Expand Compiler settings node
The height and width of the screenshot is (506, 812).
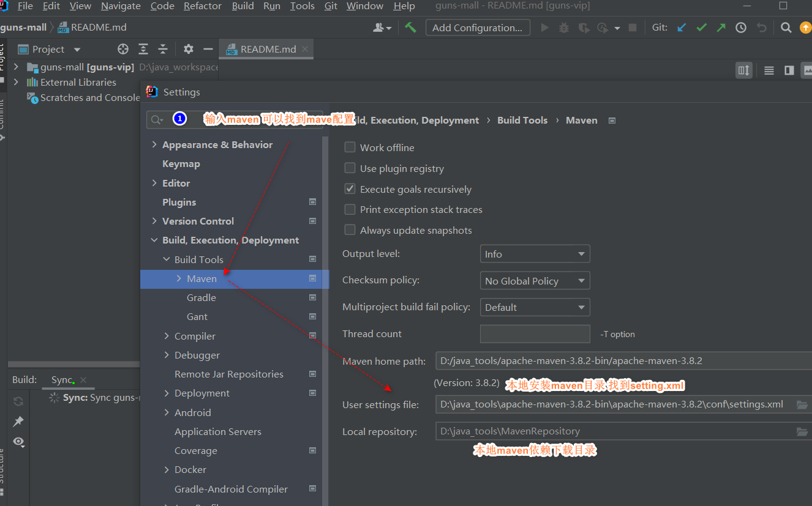(167, 336)
